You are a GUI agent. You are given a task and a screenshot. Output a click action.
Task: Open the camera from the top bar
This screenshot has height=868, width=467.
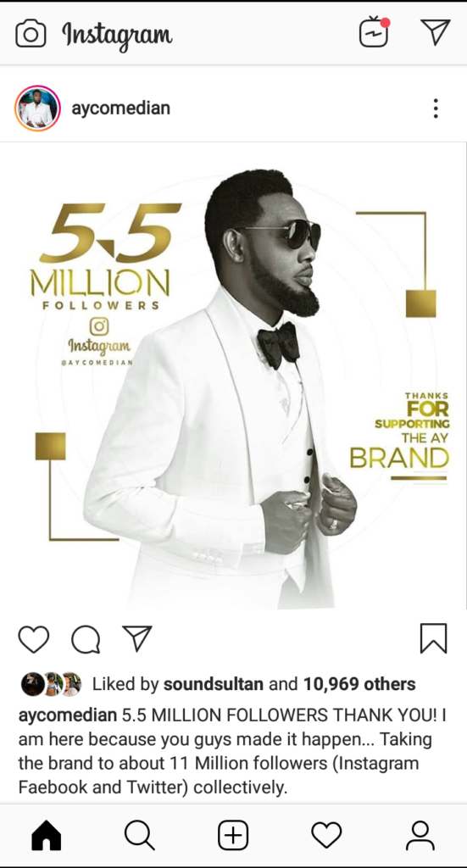(31, 34)
